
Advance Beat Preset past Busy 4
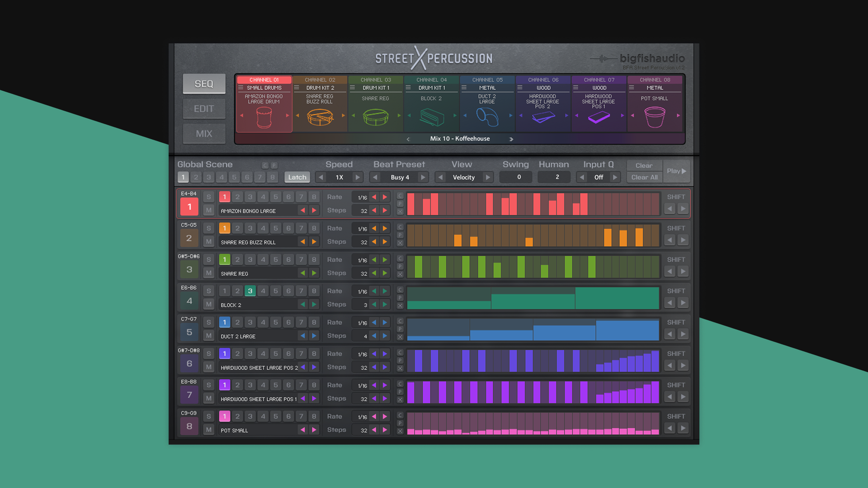[x=423, y=177]
